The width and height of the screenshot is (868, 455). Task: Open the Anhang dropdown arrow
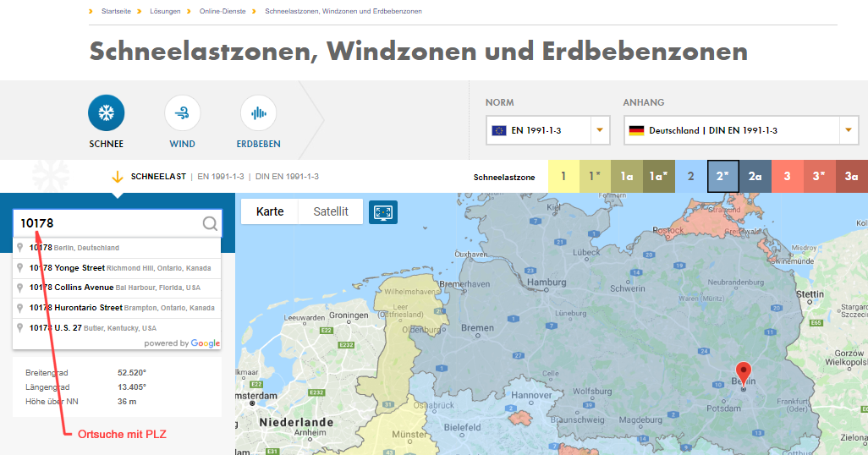point(848,130)
